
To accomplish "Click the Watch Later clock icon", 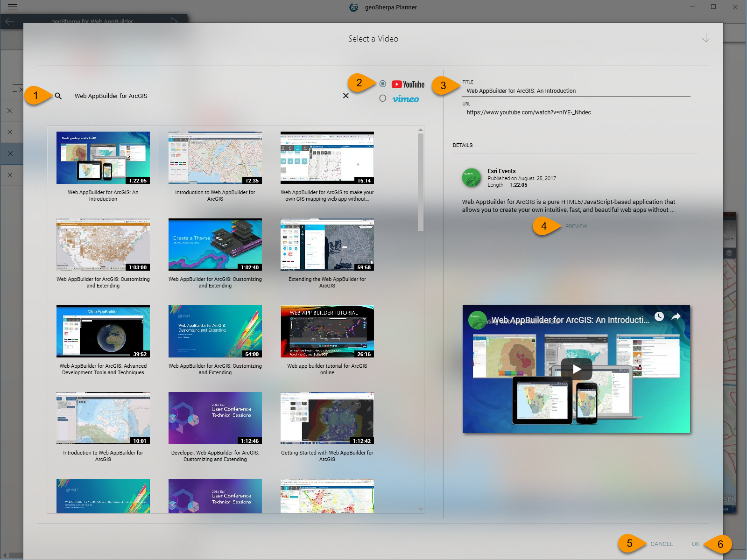I will tap(659, 316).
